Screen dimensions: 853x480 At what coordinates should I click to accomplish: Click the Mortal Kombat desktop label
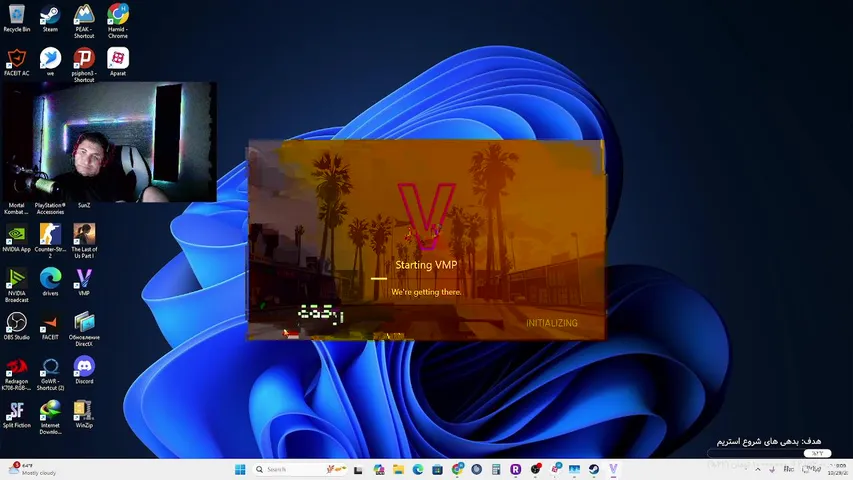click(16, 208)
